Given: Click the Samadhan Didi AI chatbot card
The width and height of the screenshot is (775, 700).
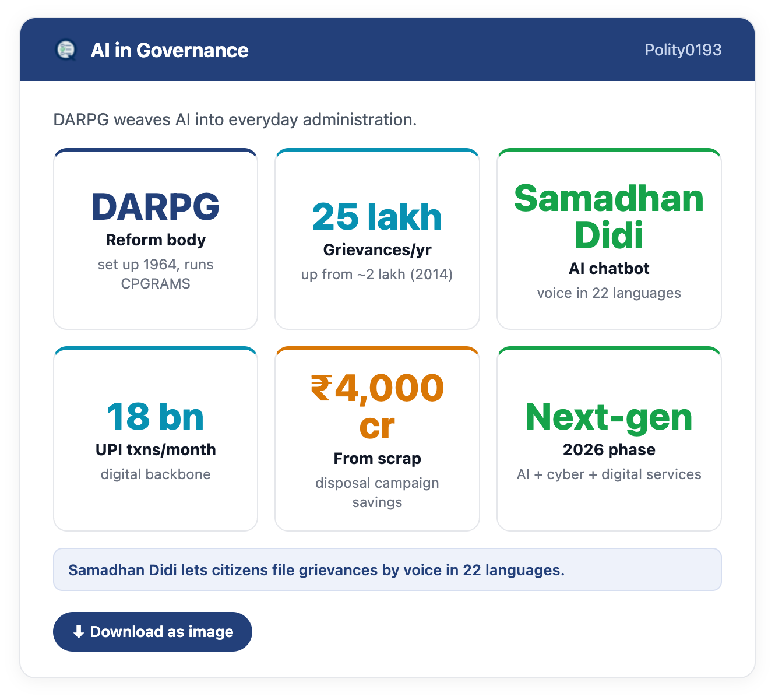Looking at the screenshot, I should pos(609,239).
